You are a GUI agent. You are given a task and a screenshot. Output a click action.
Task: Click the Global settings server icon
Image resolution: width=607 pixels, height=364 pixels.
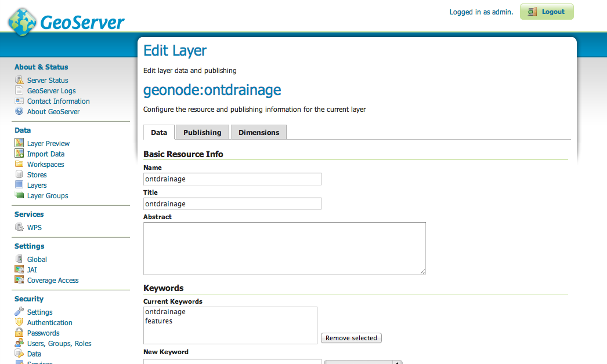[x=19, y=259]
